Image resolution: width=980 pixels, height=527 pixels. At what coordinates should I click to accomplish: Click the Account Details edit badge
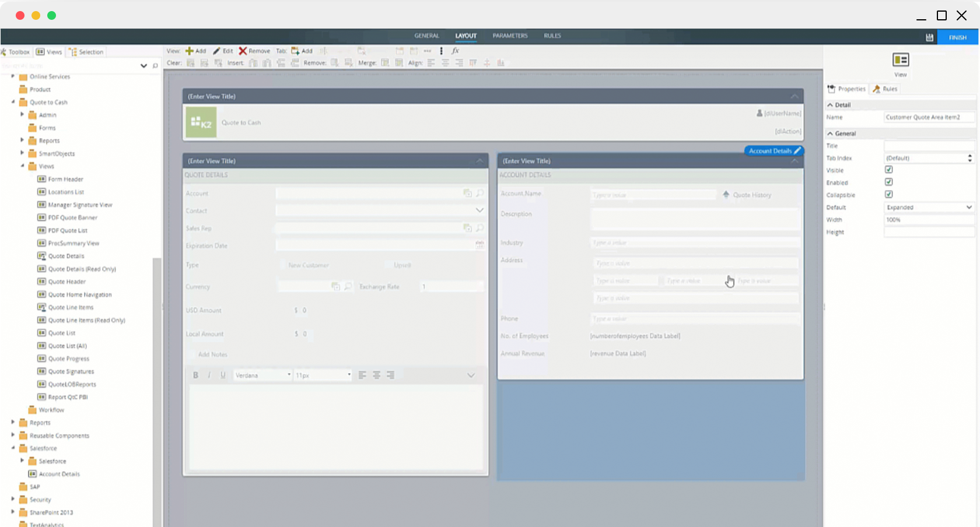coord(774,151)
